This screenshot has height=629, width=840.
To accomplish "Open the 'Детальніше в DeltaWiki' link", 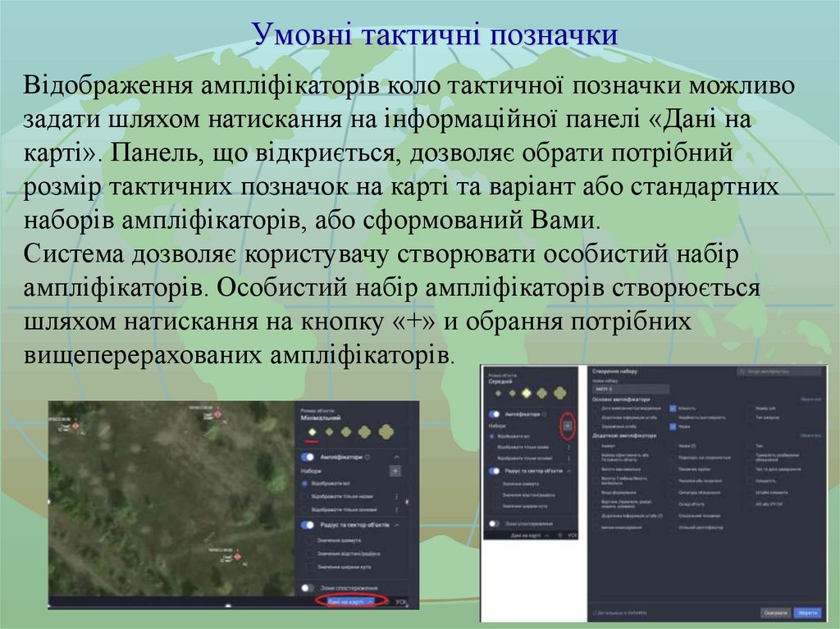I will [x=619, y=612].
